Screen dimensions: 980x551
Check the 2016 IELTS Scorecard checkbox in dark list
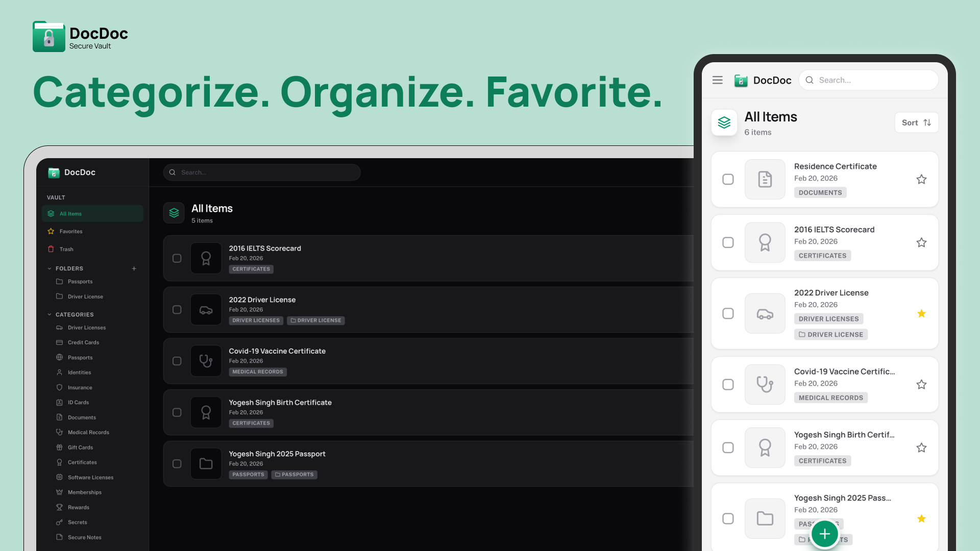click(x=177, y=258)
